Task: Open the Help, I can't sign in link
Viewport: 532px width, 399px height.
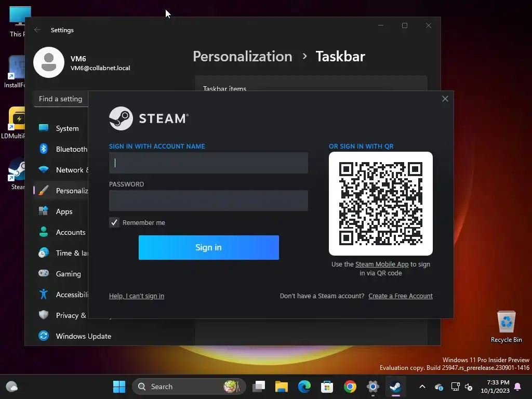Action: (137, 296)
